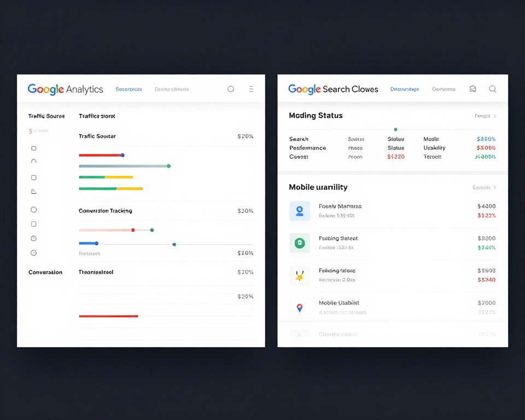Open the Poesle Marterns list entry
The height and width of the screenshot is (420, 525).
coord(393,211)
